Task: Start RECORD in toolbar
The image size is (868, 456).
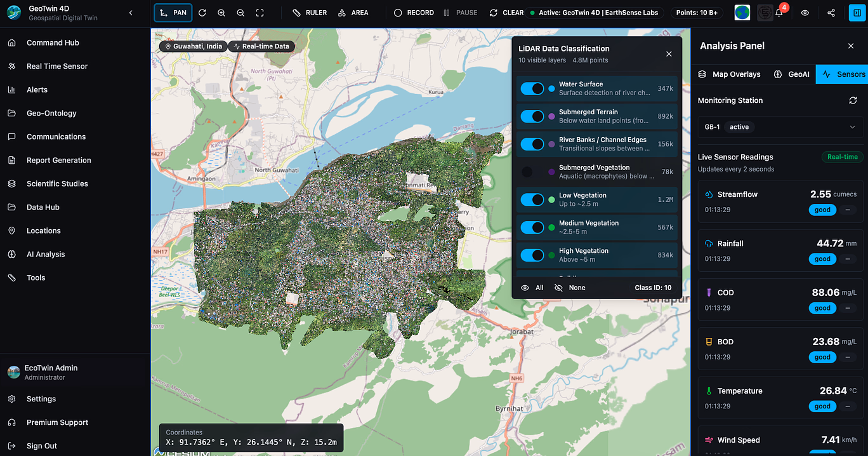Action: [x=414, y=13]
